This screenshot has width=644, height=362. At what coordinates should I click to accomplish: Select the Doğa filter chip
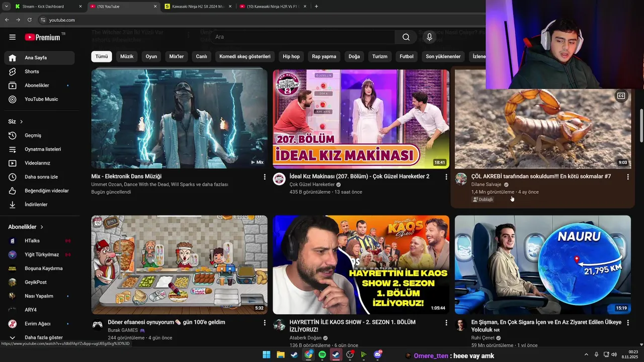[x=354, y=56]
